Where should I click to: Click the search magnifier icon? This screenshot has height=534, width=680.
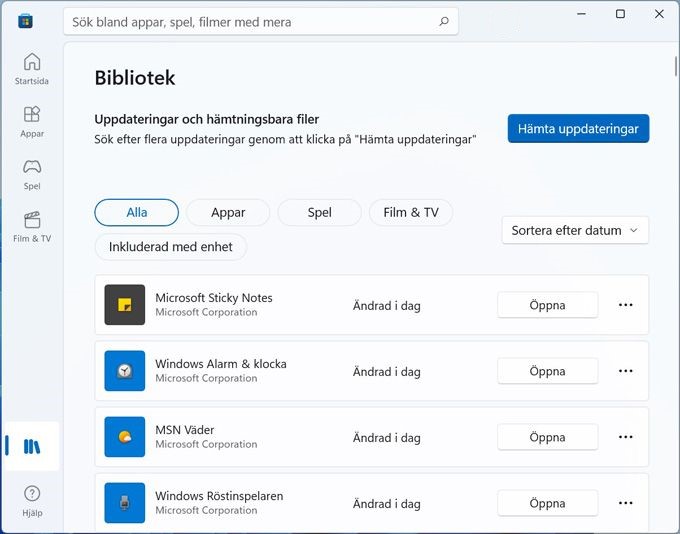coord(444,21)
